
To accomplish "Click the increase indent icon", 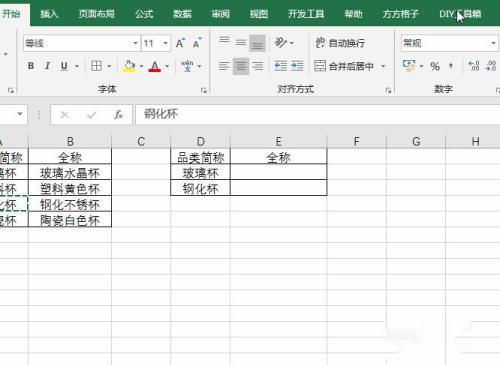I will point(297,66).
